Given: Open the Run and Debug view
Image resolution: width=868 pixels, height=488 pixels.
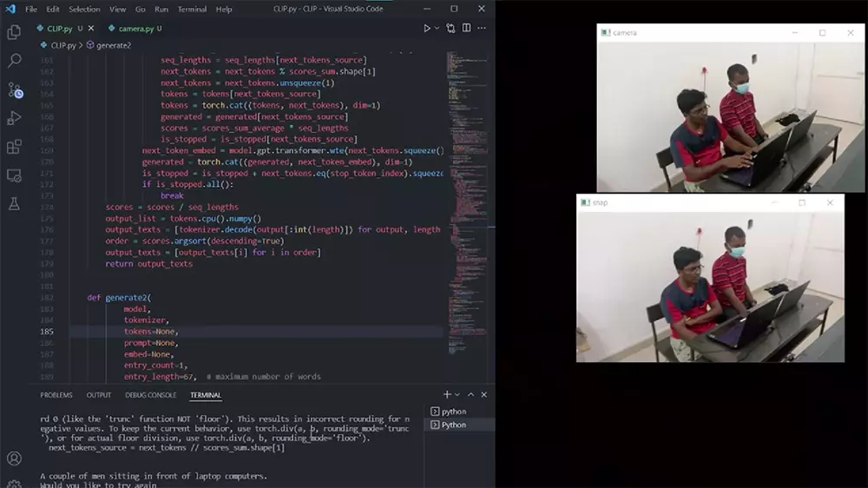Looking at the screenshot, I should click(x=14, y=118).
